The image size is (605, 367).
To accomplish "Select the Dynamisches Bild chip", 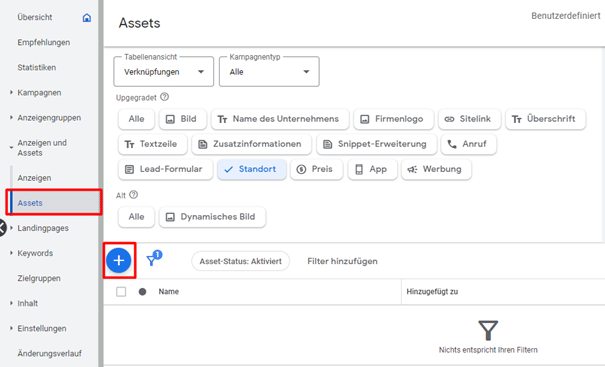I will click(x=212, y=217).
